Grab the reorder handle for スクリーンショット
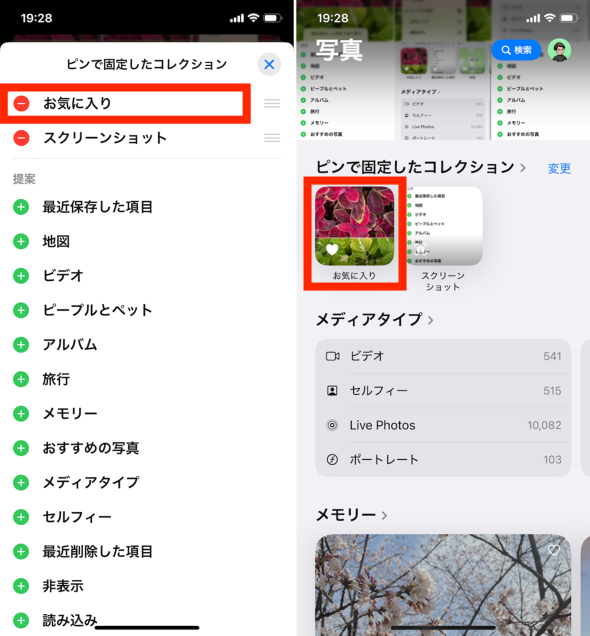This screenshot has width=590, height=636. point(272,138)
